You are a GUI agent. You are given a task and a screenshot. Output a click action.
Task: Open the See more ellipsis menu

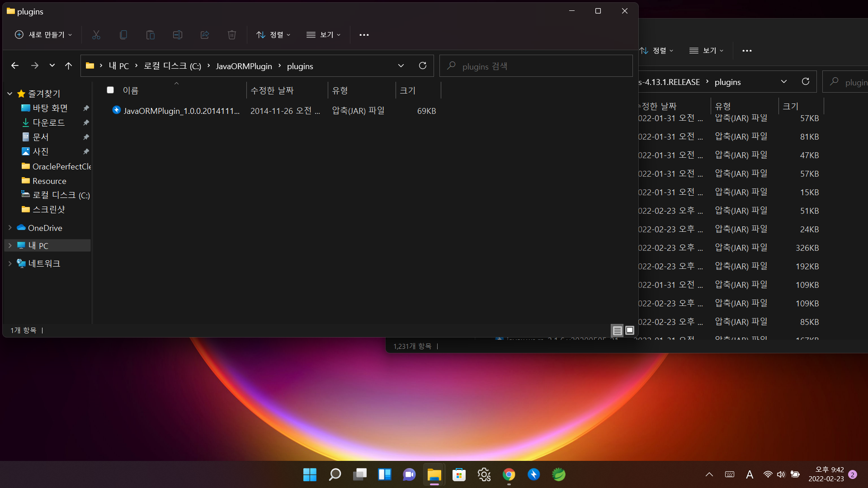[x=364, y=35]
